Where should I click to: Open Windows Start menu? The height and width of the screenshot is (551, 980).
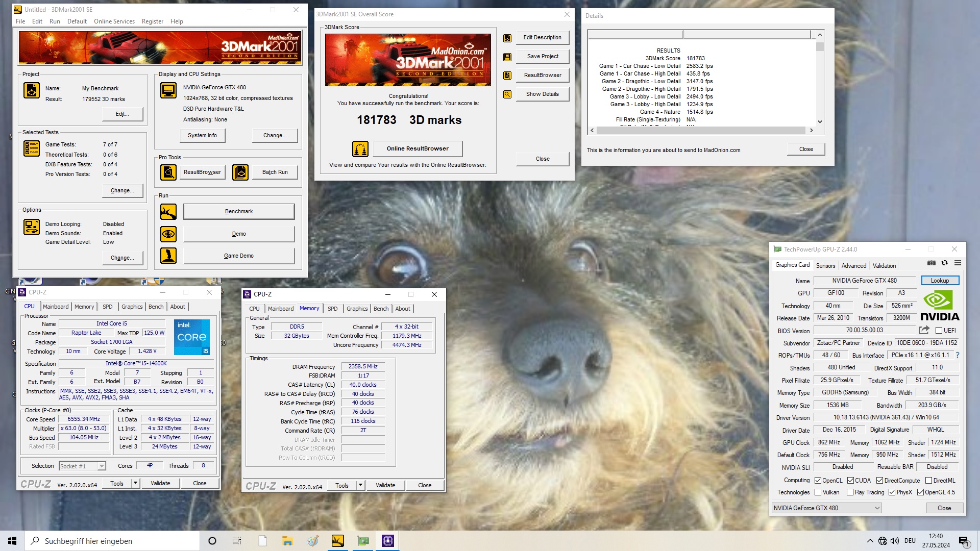point(12,541)
